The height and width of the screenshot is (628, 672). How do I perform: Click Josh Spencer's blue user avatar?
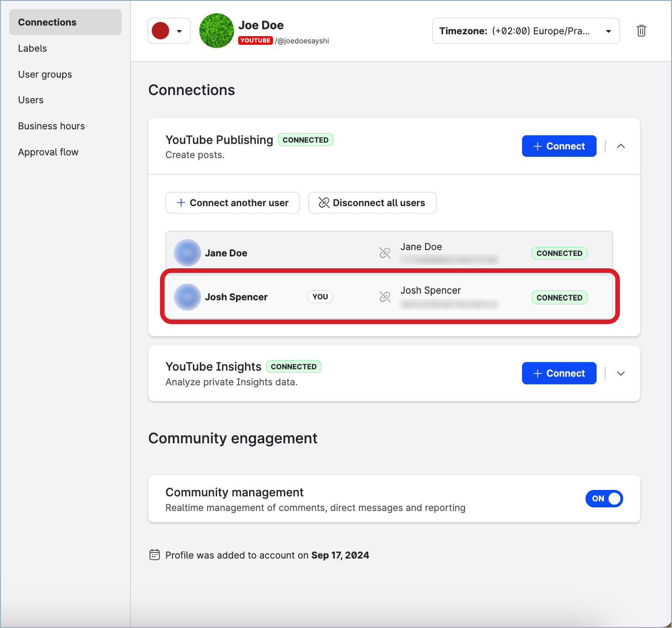(187, 297)
